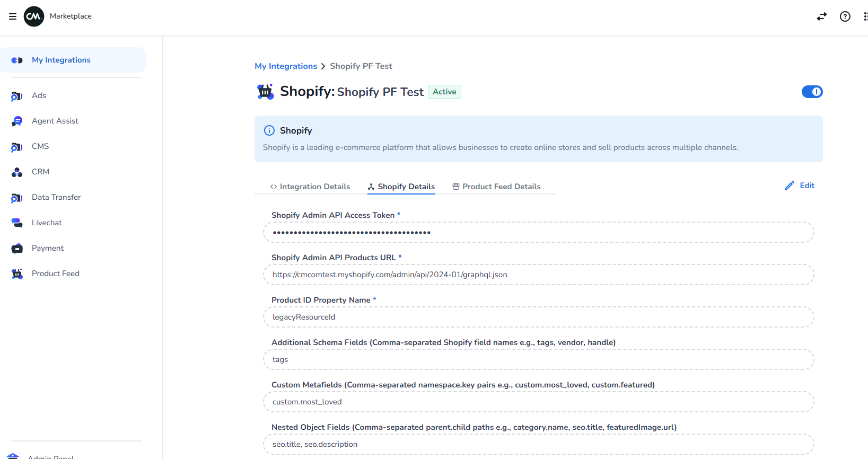This screenshot has height=459, width=868.
Task: Click the Edit link text
Action: [x=807, y=186]
